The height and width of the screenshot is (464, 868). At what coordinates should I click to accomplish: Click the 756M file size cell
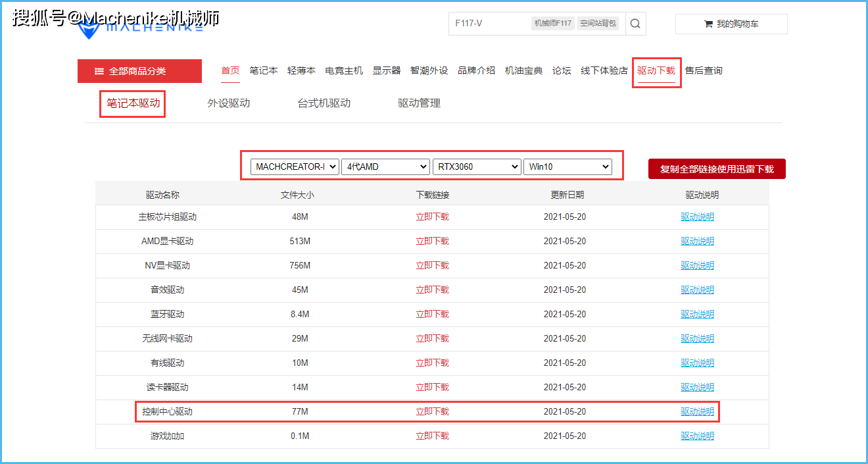pos(300,265)
